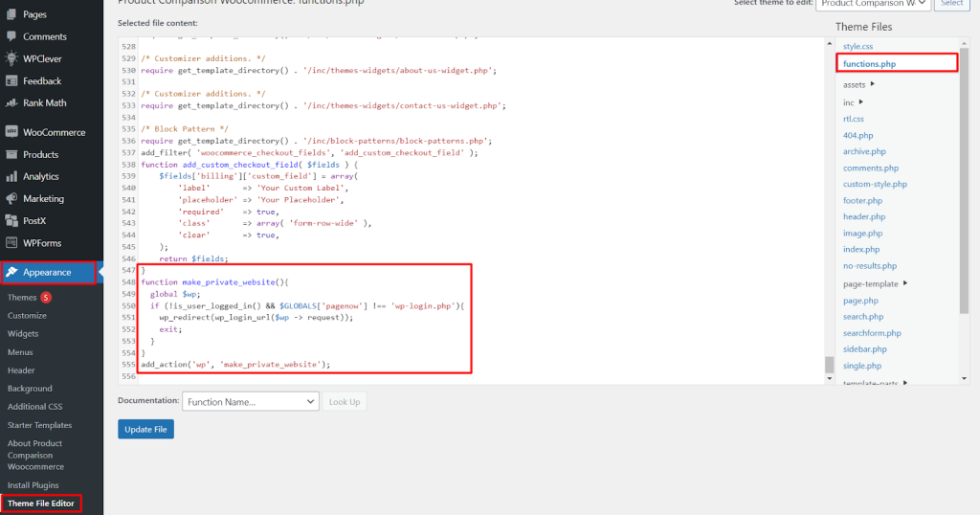980x515 pixels.
Task: Open footer.php theme file
Action: (862, 200)
